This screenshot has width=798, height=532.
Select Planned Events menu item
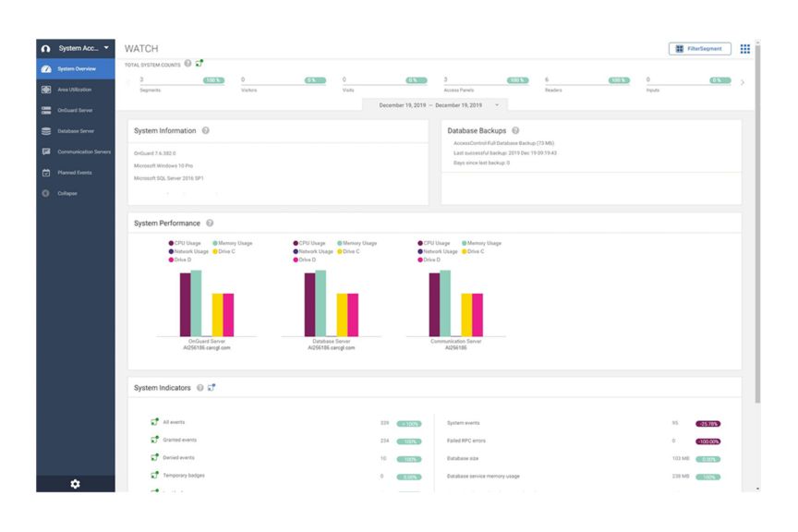tap(76, 173)
